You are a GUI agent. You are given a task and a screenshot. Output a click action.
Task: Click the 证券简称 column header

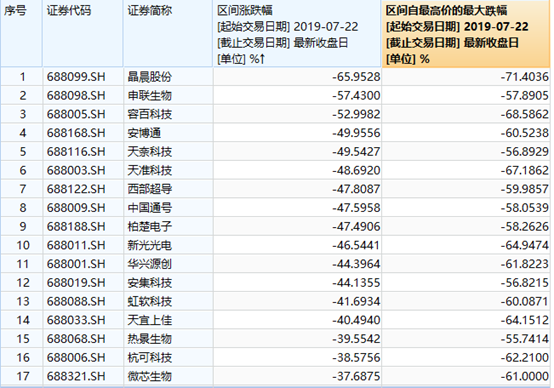(x=168, y=33)
